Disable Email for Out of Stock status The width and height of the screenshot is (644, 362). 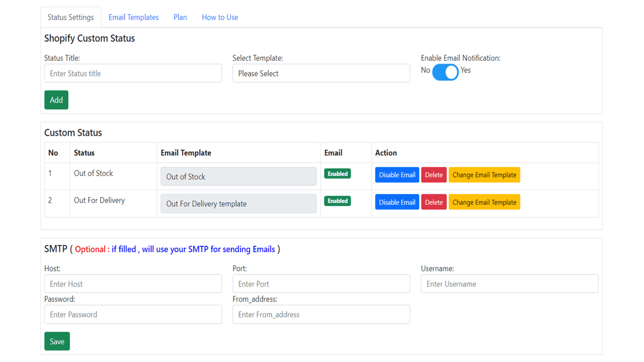point(397,174)
